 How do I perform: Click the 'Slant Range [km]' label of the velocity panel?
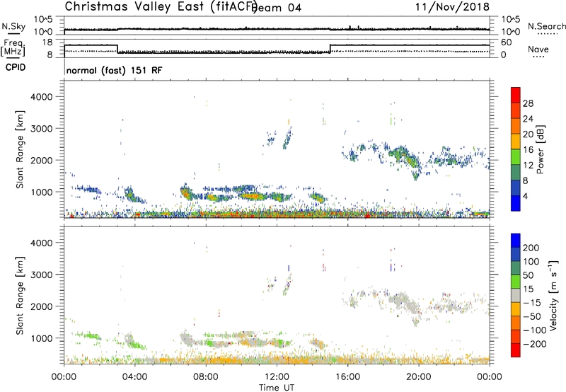point(20,295)
